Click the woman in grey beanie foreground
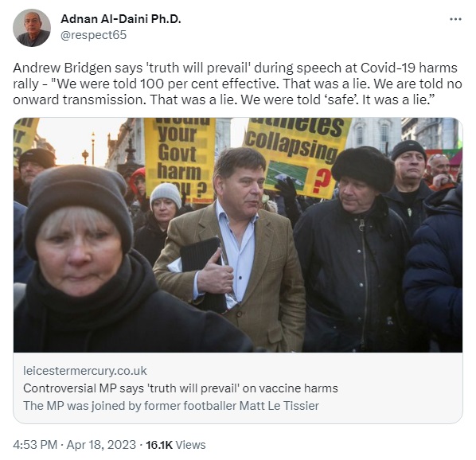Viewport: 476px width, 460px height. pyautogui.click(x=91, y=261)
